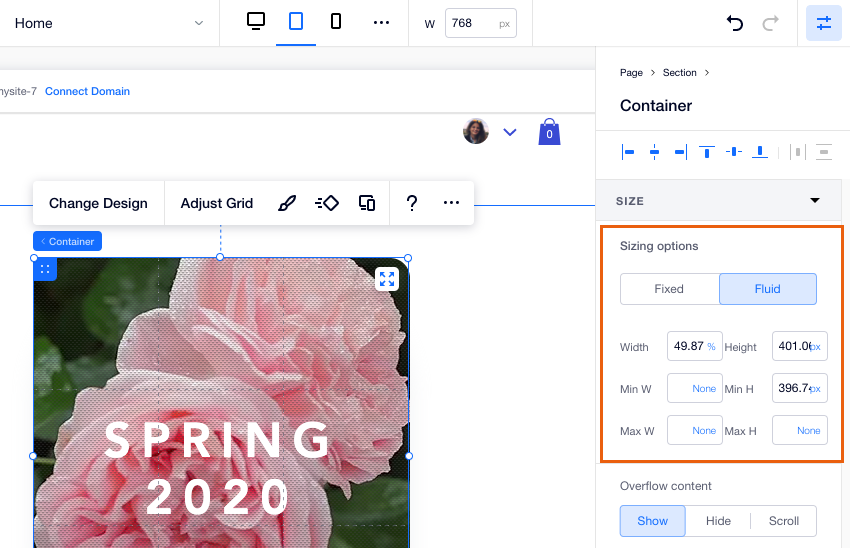Screen dimensions: 850x548
Task: Align element to the bottom
Action: pyautogui.click(x=760, y=152)
